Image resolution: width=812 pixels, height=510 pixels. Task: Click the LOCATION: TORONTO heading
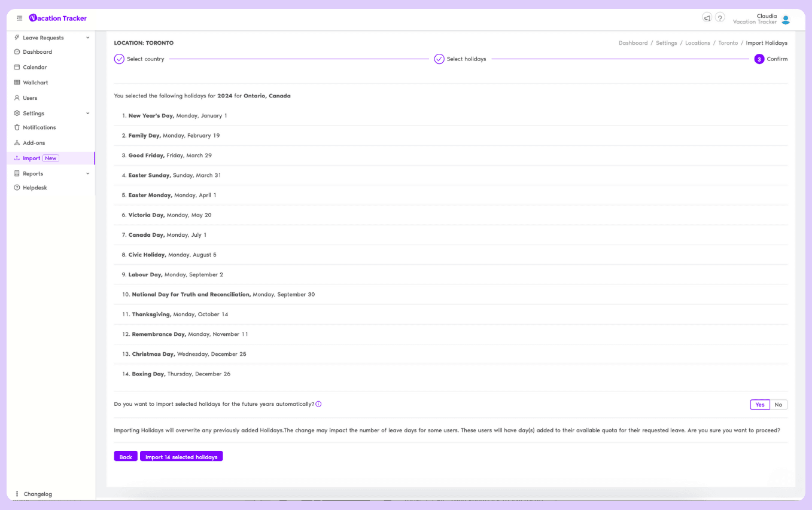144,43
